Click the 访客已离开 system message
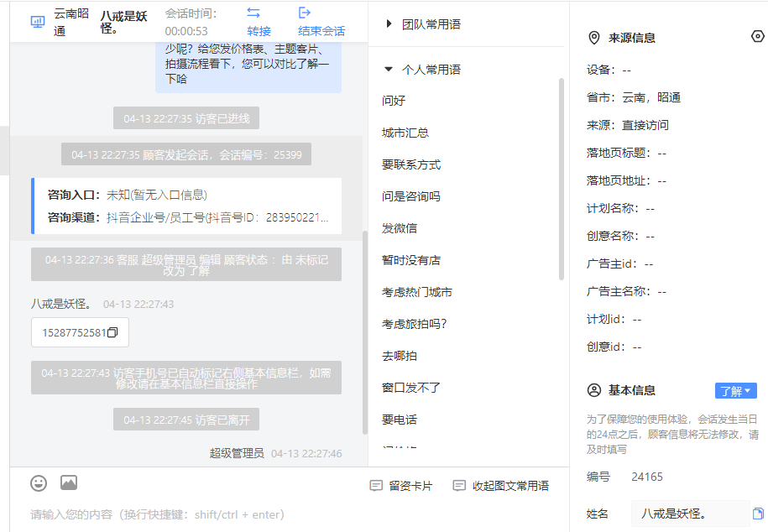768x532 pixels. click(x=186, y=420)
